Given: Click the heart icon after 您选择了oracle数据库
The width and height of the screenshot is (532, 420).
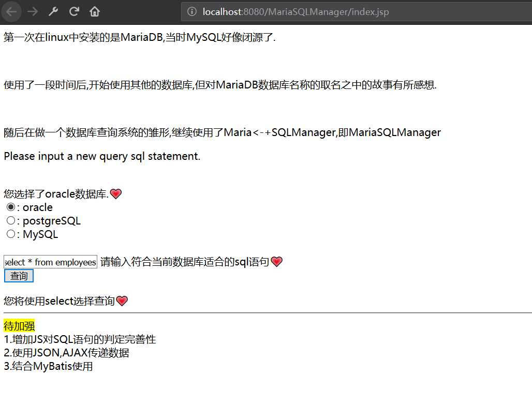Looking at the screenshot, I should (116, 194).
